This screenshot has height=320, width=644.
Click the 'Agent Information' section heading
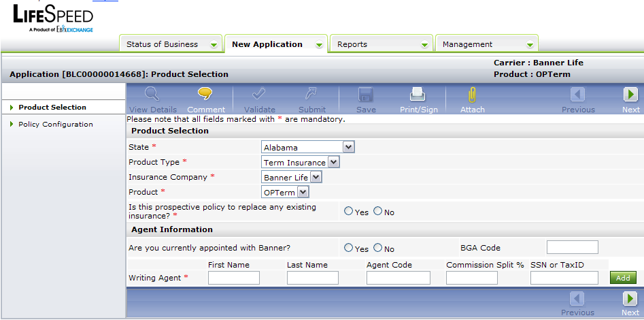(172, 229)
